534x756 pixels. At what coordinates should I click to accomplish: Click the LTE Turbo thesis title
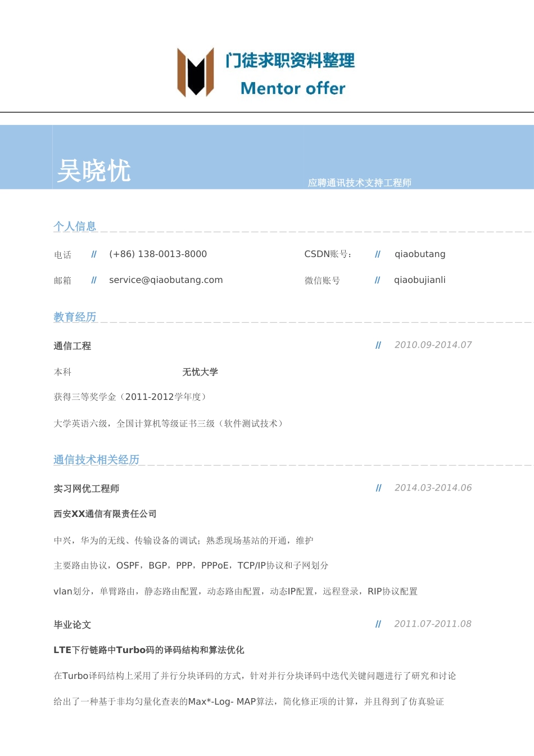[148, 650]
